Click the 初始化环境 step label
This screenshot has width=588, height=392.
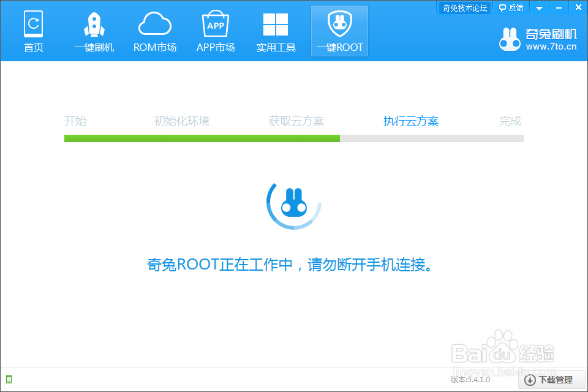pyautogui.click(x=181, y=121)
